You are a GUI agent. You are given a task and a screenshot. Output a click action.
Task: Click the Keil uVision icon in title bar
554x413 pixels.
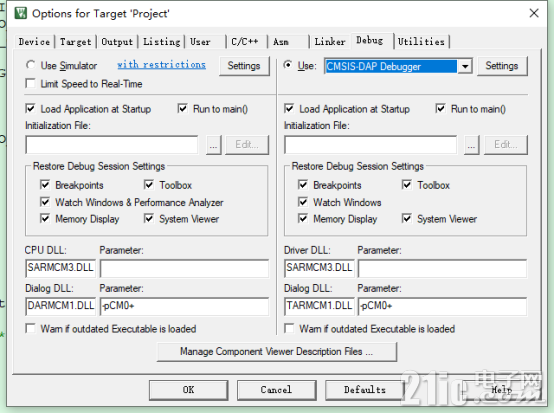point(20,13)
